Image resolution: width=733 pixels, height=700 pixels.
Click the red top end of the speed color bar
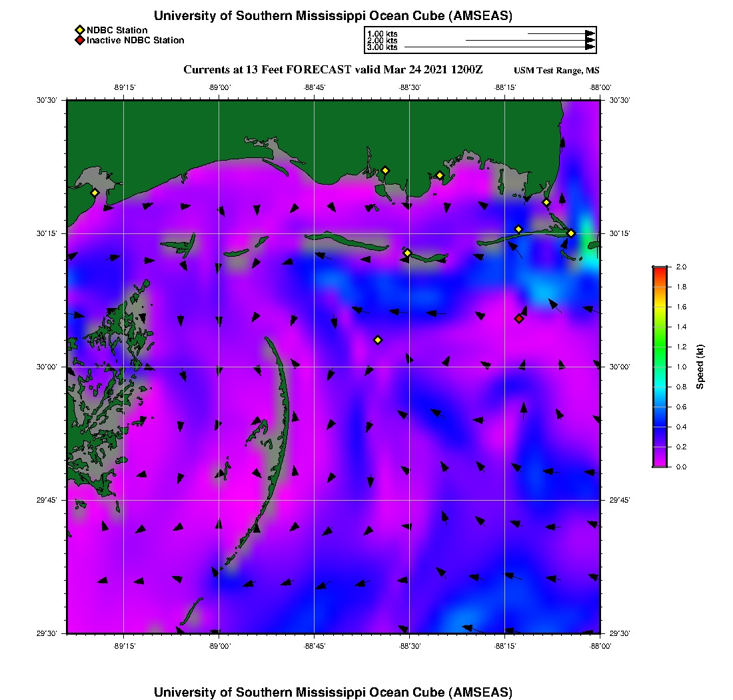click(x=660, y=269)
